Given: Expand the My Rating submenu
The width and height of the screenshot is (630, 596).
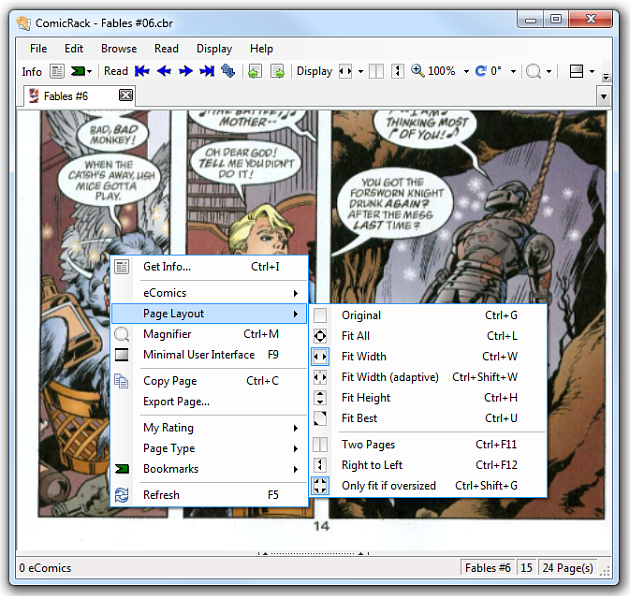Looking at the screenshot, I should [209, 428].
